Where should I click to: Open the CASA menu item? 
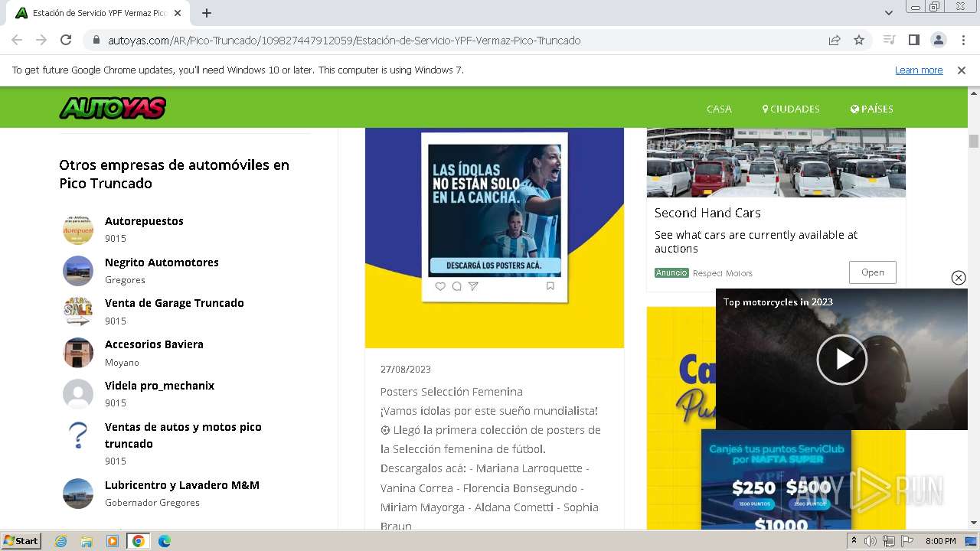(719, 109)
